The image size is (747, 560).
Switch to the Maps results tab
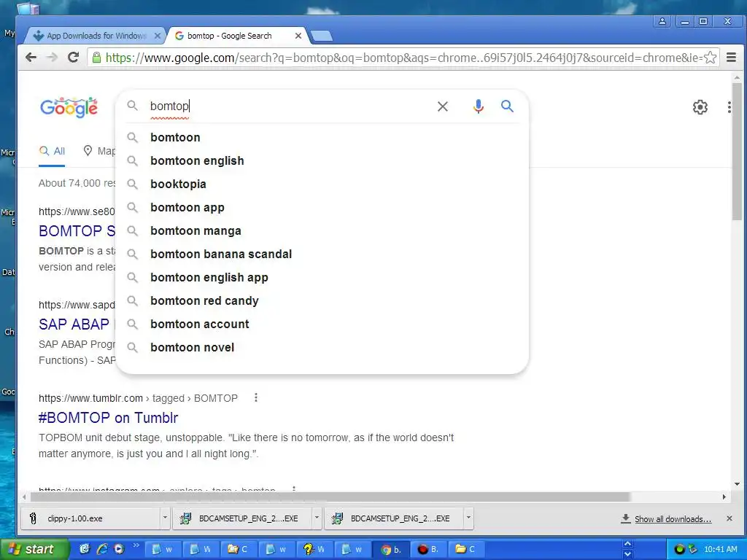coord(99,152)
